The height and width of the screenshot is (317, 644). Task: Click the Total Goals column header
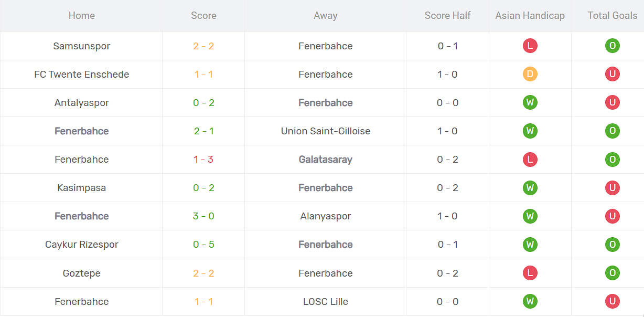point(612,16)
